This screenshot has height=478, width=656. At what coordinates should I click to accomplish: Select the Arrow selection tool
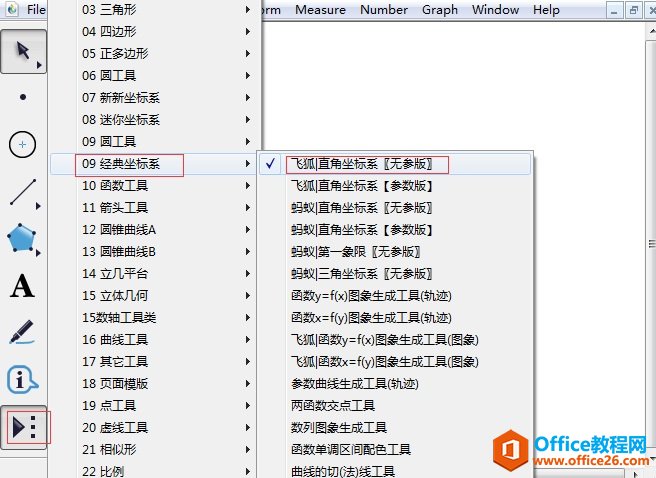[x=23, y=51]
